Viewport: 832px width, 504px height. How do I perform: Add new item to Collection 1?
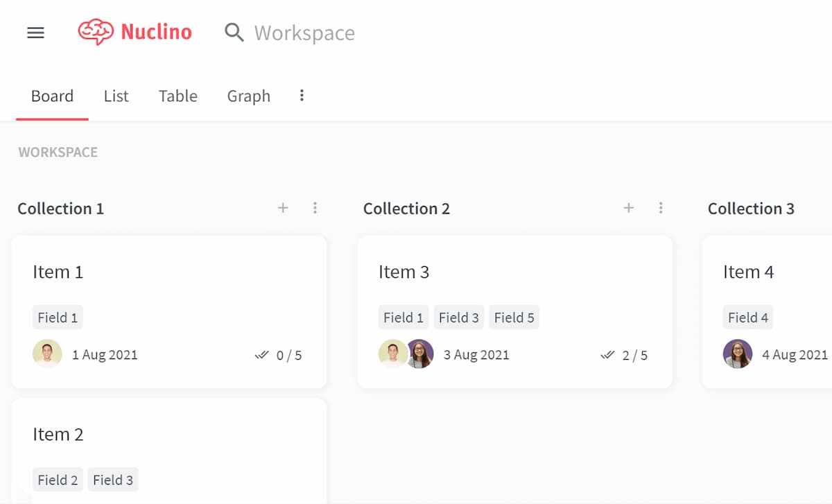click(283, 208)
